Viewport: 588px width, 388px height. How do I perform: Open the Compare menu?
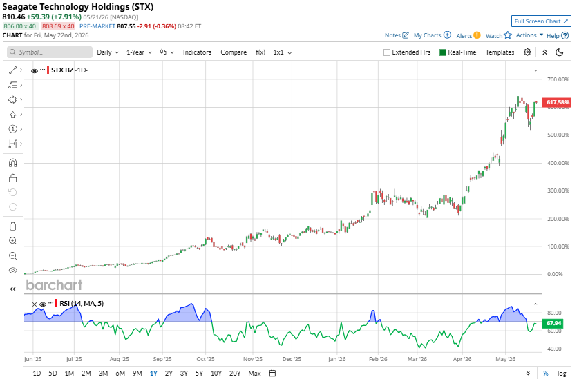[234, 52]
